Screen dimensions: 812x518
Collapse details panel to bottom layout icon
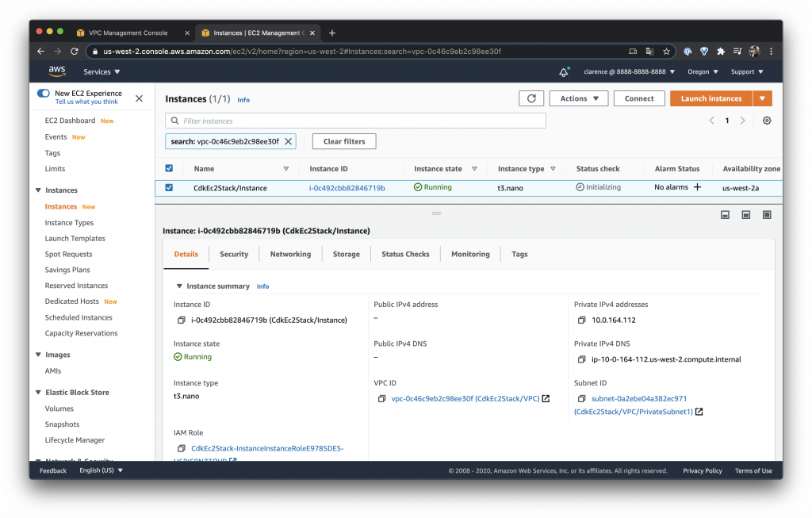pos(725,215)
